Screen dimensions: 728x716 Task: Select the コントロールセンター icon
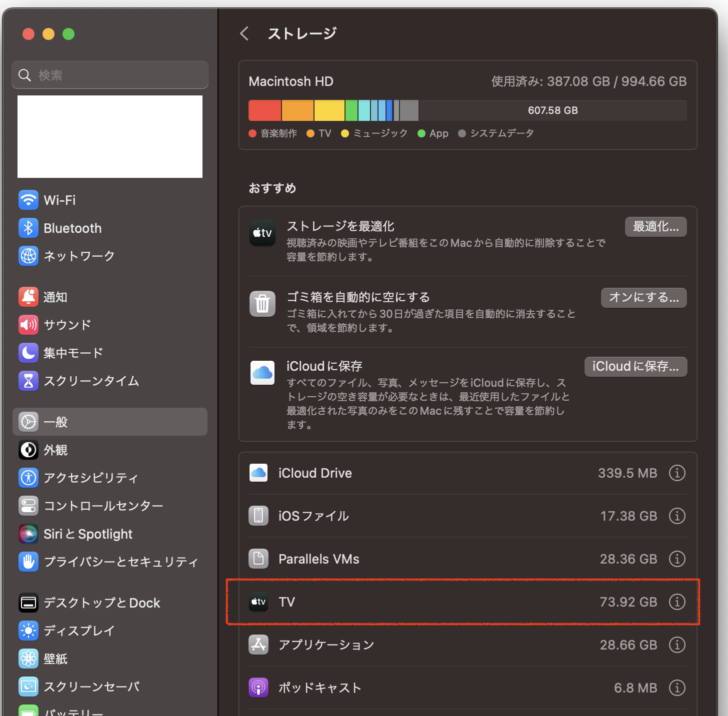pyautogui.click(x=28, y=506)
